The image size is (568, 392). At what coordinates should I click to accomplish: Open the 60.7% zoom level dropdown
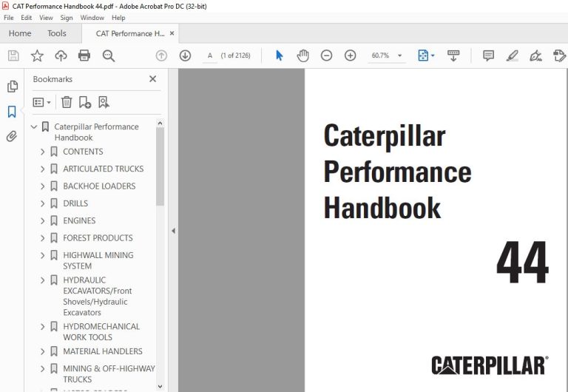[400, 55]
